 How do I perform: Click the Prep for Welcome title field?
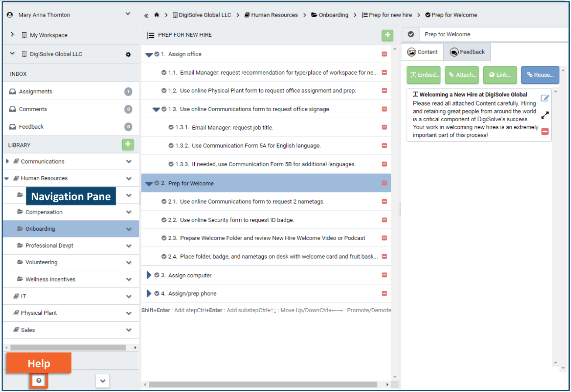tap(494, 34)
